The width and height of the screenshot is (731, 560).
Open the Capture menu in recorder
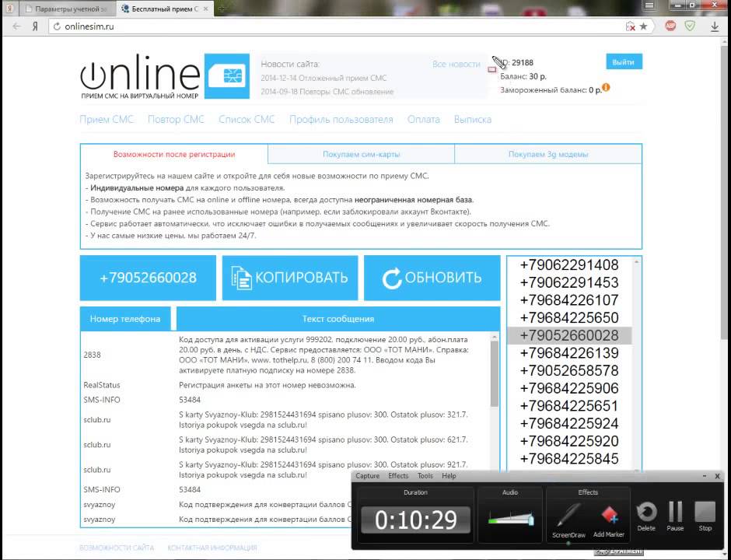pos(367,476)
